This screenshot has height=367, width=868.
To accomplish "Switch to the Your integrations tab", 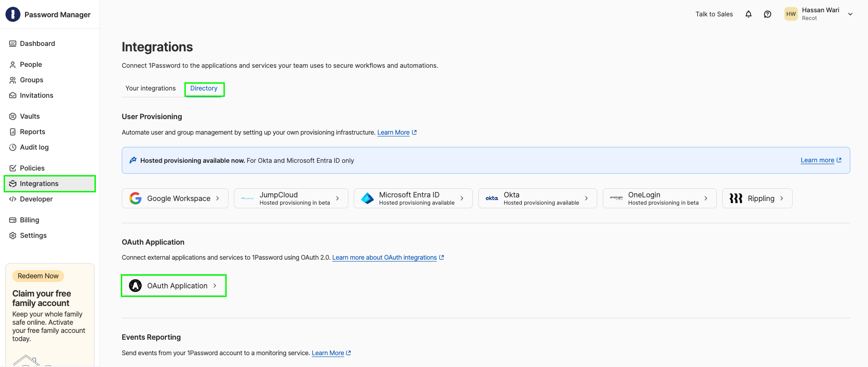I will coord(150,88).
